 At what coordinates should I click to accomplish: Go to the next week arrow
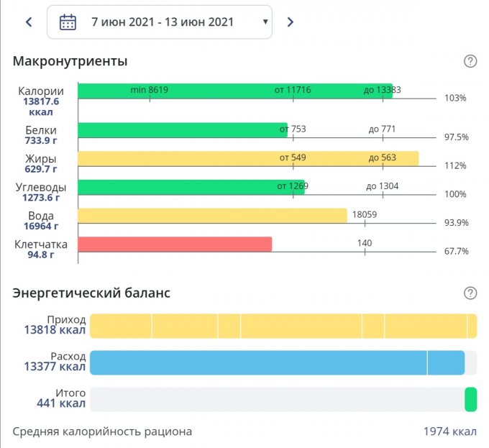(x=291, y=22)
